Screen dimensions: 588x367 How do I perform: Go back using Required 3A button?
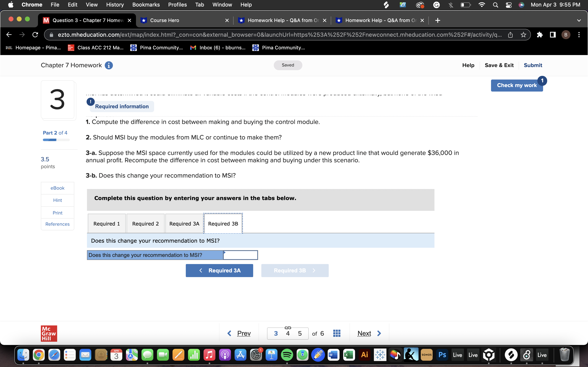point(219,270)
